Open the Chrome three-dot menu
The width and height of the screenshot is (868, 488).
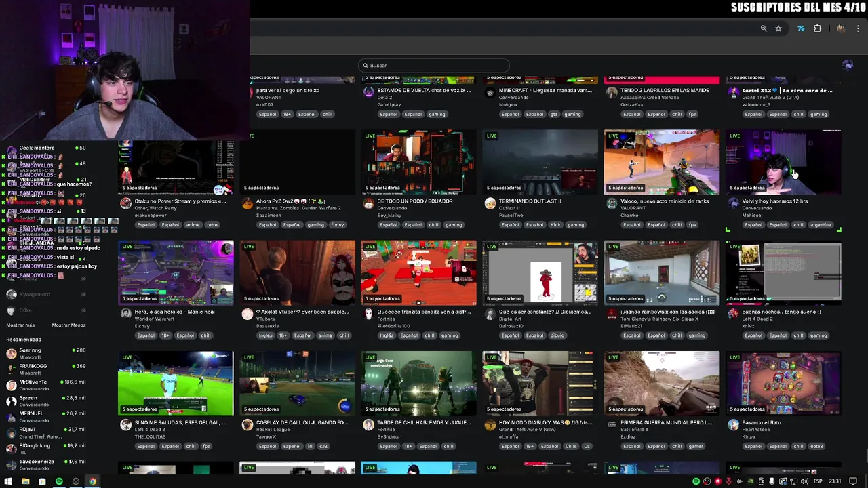coord(859,28)
